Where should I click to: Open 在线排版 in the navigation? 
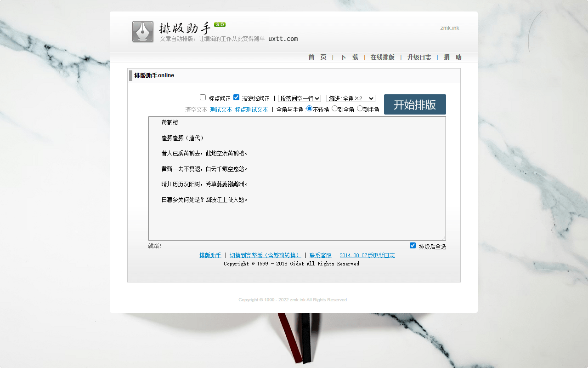382,57
